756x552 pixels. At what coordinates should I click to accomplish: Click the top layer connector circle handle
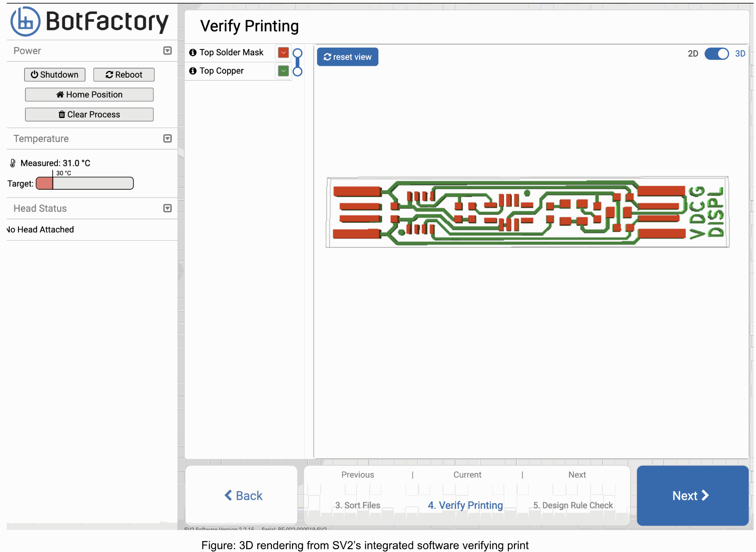297,53
